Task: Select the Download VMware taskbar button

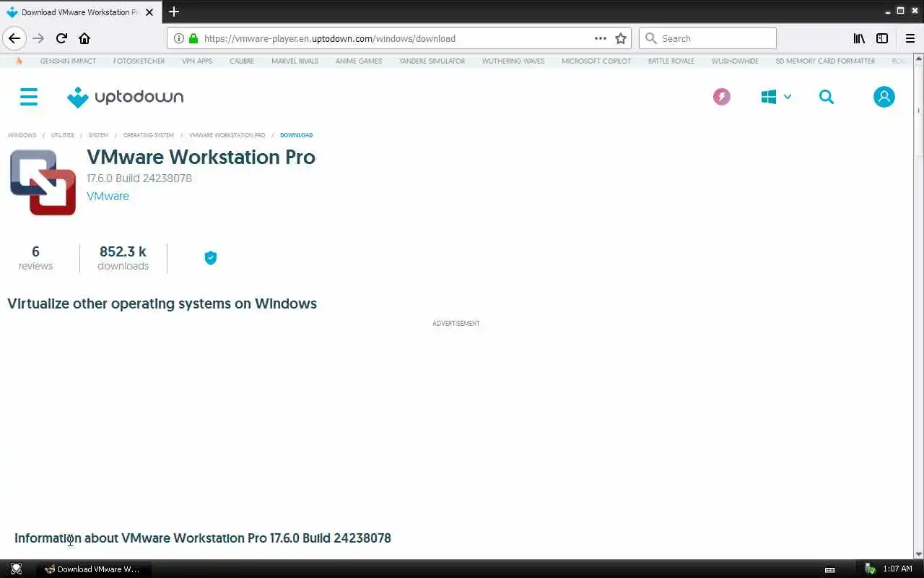Action: 94,569
